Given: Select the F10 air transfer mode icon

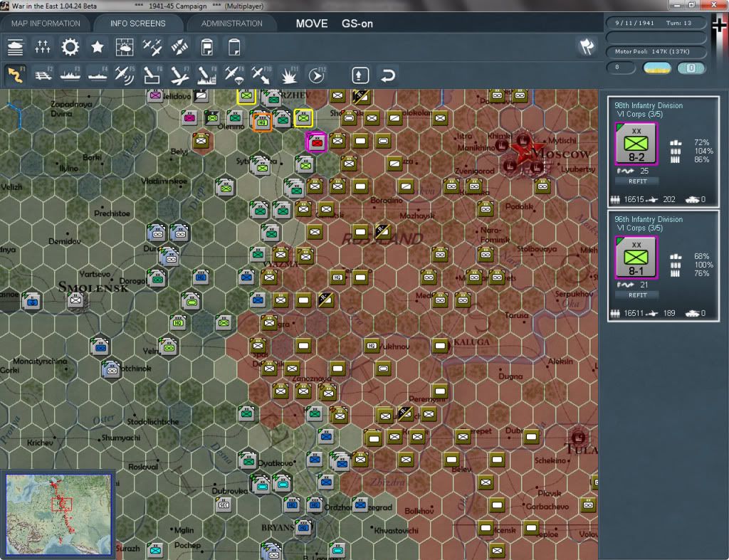Looking at the screenshot, I should (261, 75).
